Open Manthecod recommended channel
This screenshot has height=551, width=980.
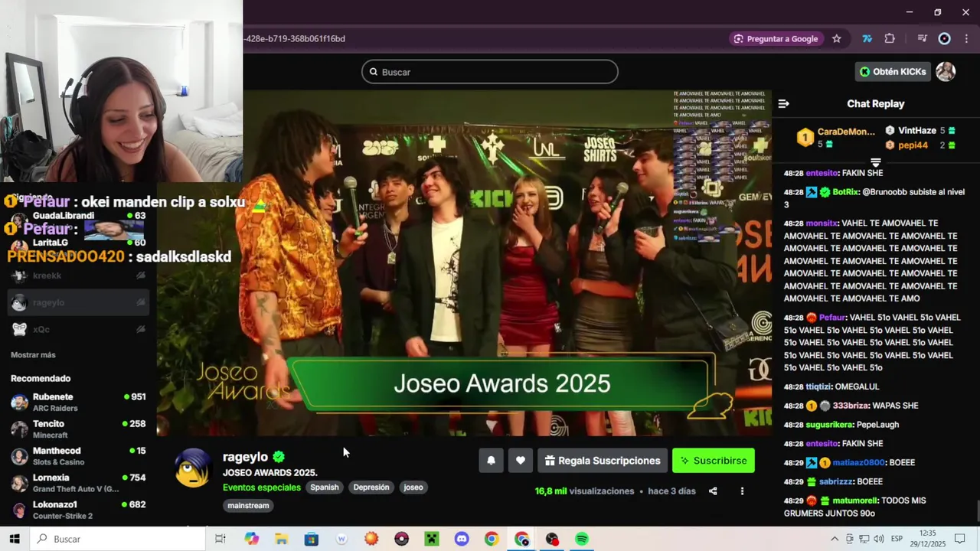(78, 456)
